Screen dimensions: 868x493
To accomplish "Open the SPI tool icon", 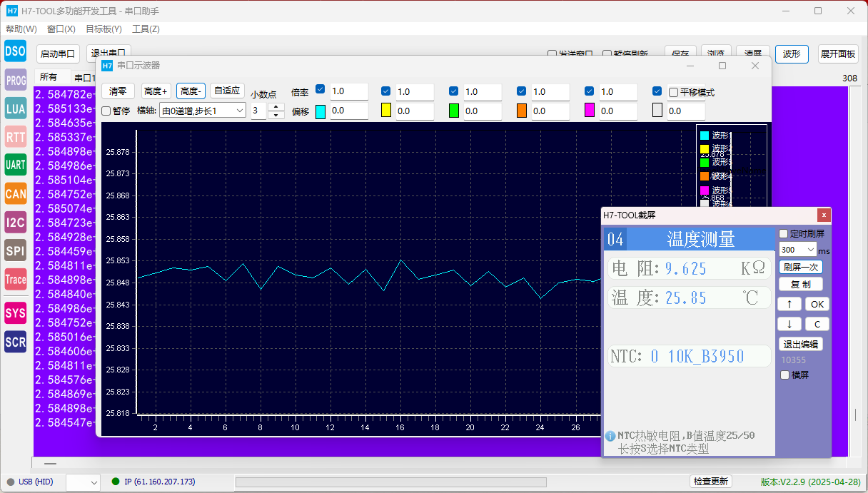I will pyautogui.click(x=16, y=250).
